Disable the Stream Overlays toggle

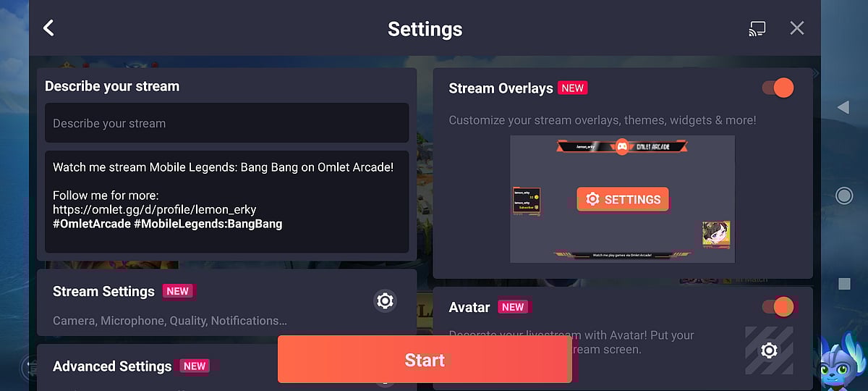[778, 88]
